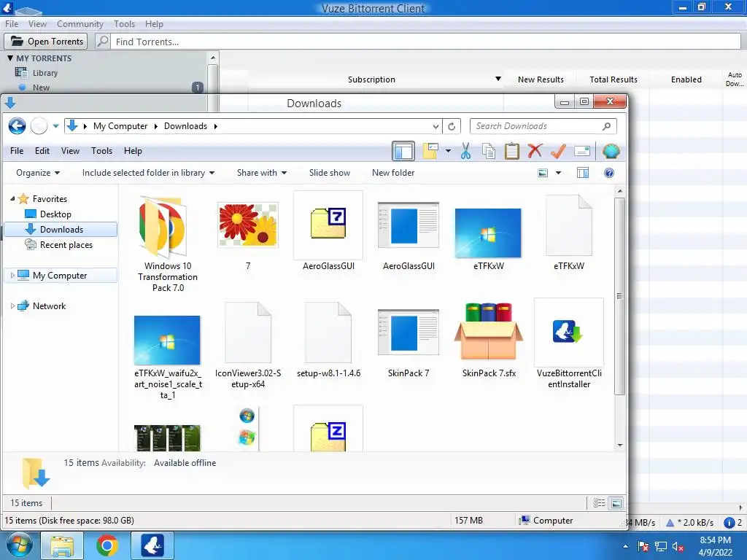This screenshot has width=747, height=560.
Task: Open Explorer Edit menu
Action: (42, 151)
